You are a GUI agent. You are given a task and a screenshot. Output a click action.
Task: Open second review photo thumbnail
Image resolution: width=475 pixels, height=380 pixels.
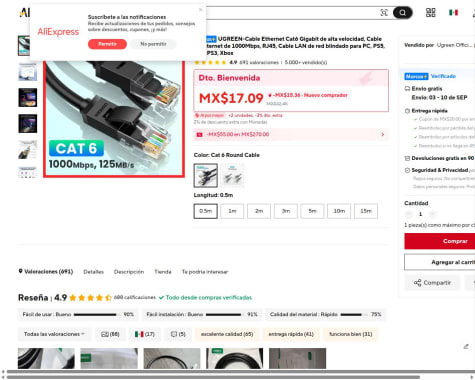coord(109,359)
